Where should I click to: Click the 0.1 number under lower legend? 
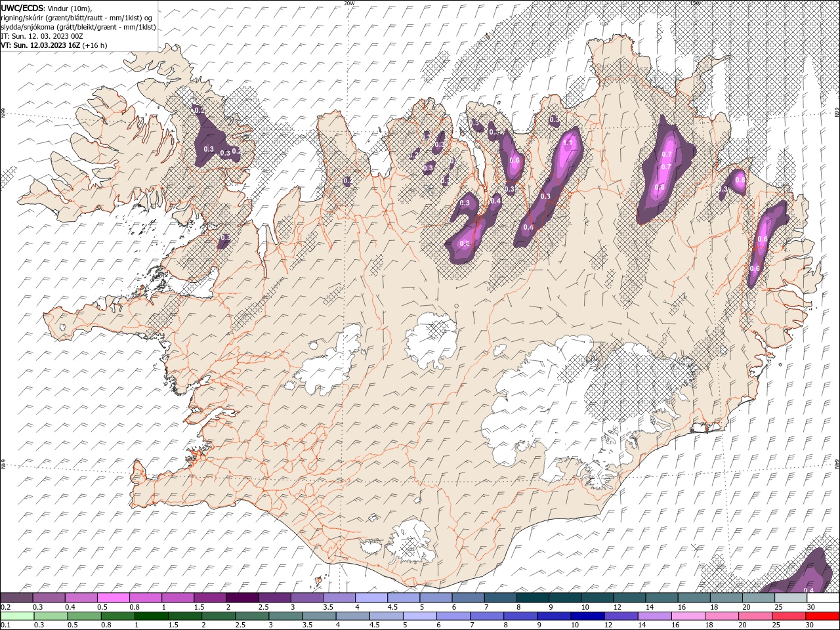(x=7, y=625)
